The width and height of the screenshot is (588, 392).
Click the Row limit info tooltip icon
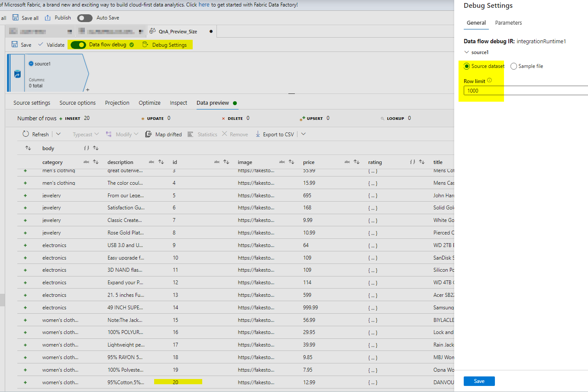pyautogui.click(x=489, y=80)
